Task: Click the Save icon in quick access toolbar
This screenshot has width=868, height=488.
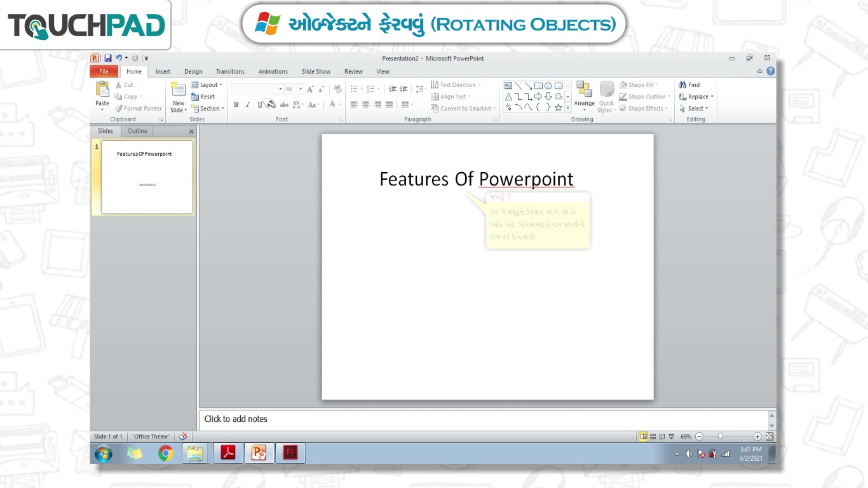Action: (x=108, y=58)
